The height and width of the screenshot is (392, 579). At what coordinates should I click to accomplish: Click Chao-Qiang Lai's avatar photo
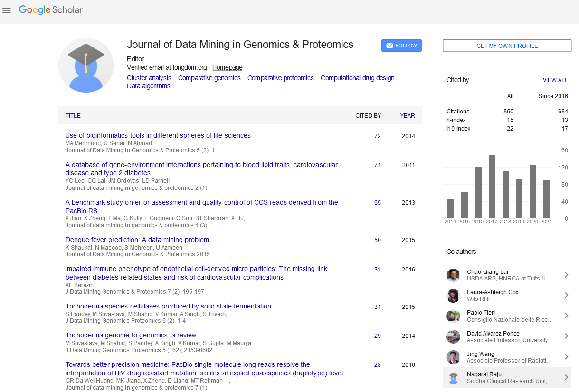453,275
